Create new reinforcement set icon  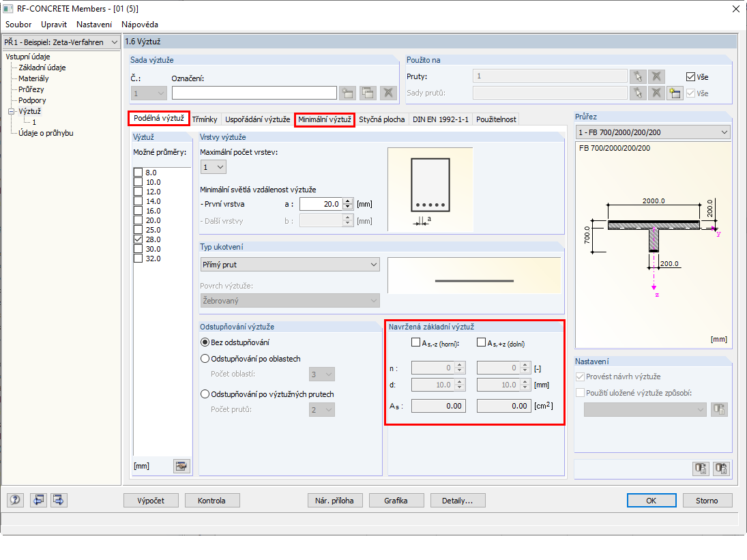(348, 93)
